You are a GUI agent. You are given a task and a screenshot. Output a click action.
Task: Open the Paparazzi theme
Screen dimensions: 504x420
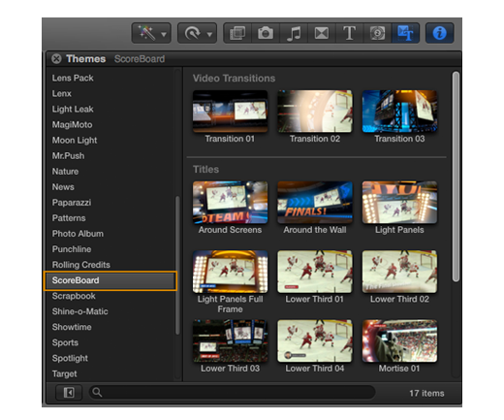[x=72, y=203]
